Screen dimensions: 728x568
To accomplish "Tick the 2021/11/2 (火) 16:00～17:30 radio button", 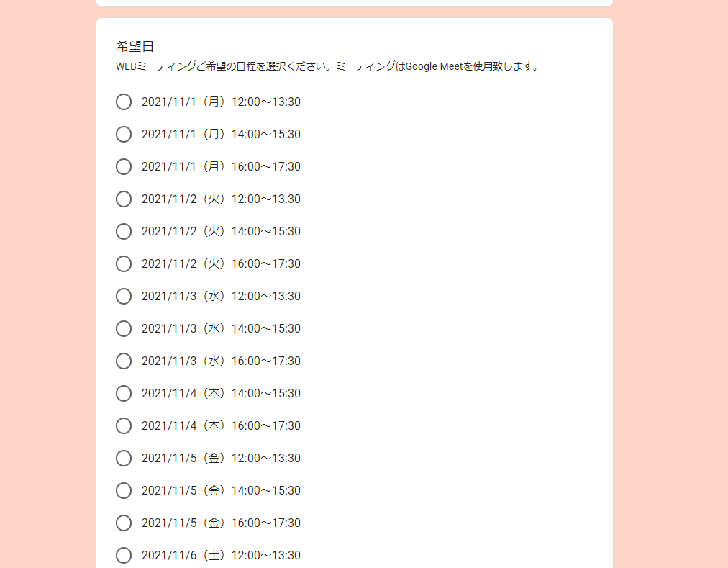I will point(124,264).
